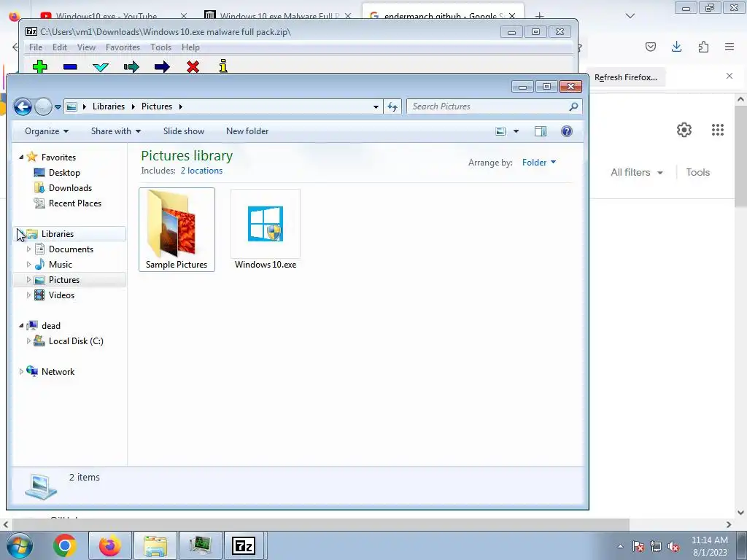Click the 7-Zip Test checkmark icon

pyautogui.click(x=101, y=67)
